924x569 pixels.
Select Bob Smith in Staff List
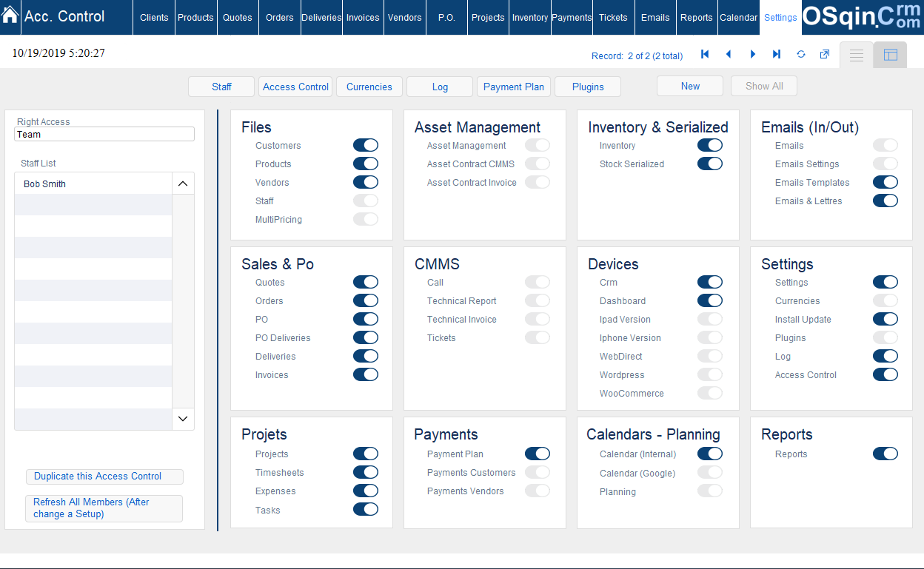pos(93,184)
